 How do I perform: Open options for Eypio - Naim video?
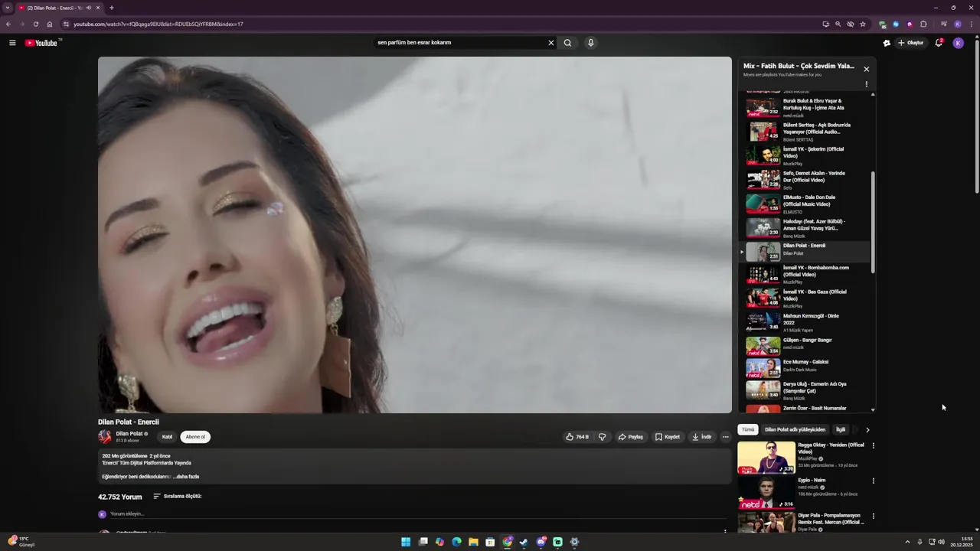(874, 481)
